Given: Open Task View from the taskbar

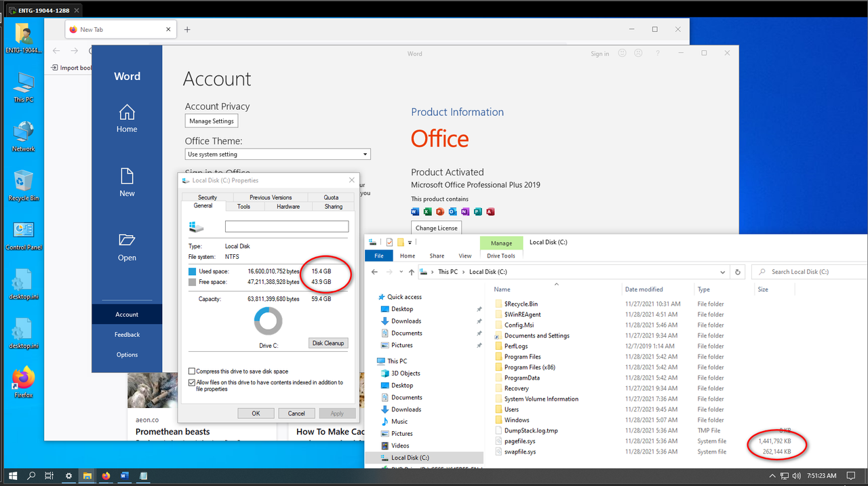Looking at the screenshot, I should pyautogui.click(x=49, y=477).
